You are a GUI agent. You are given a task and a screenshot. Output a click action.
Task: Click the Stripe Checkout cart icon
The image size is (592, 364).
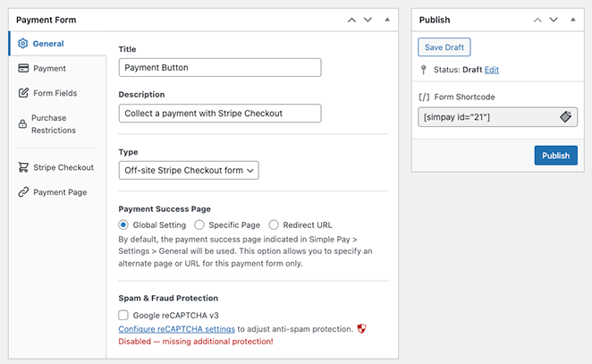[22, 167]
